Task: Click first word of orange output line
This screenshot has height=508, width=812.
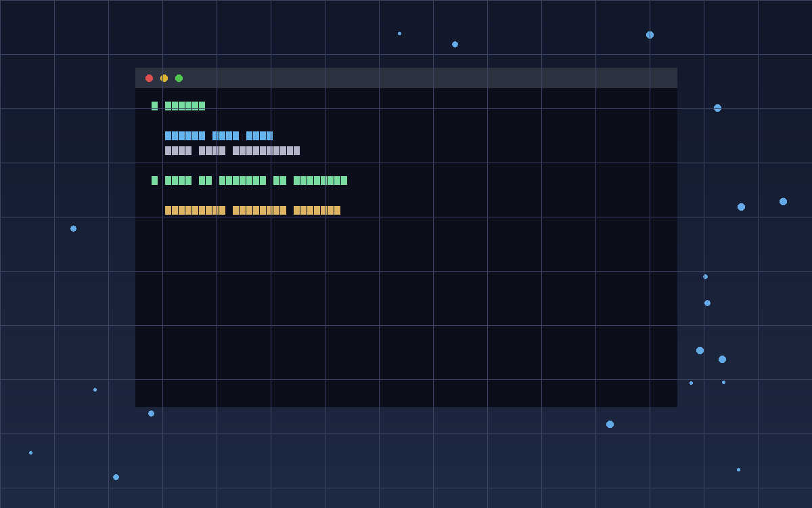Action: (x=195, y=210)
